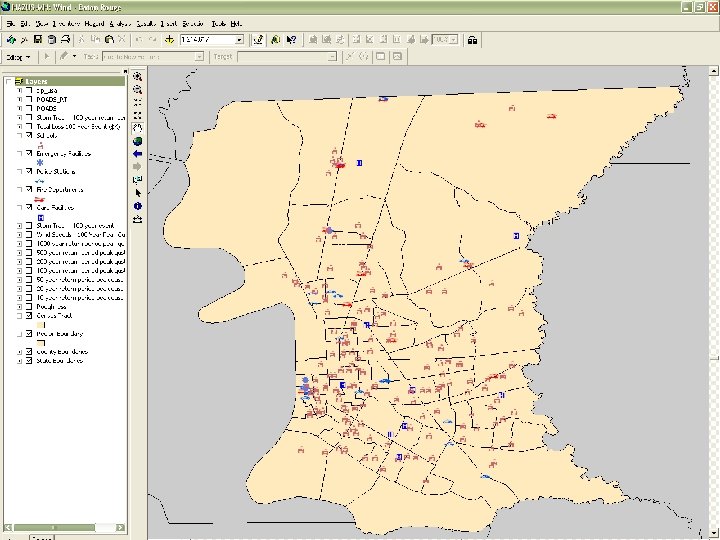Select the Select Elements arrow tool

(137, 192)
